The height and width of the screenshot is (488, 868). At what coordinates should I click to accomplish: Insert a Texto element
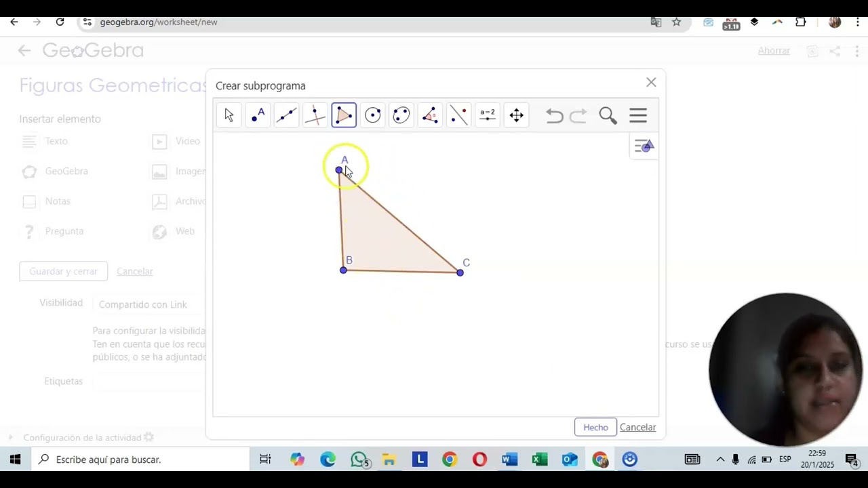(x=45, y=141)
